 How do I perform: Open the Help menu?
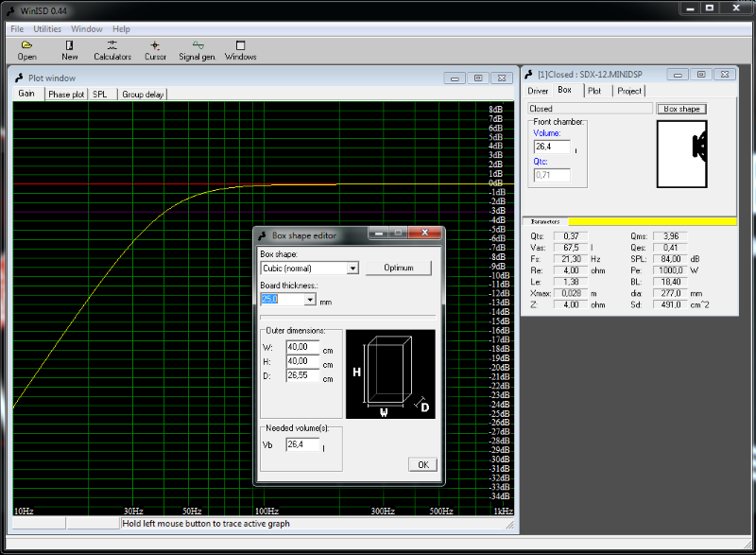coord(121,29)
